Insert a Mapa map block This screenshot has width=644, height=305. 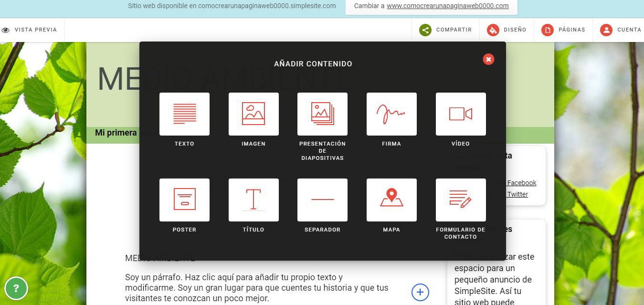tap(391, 200)
